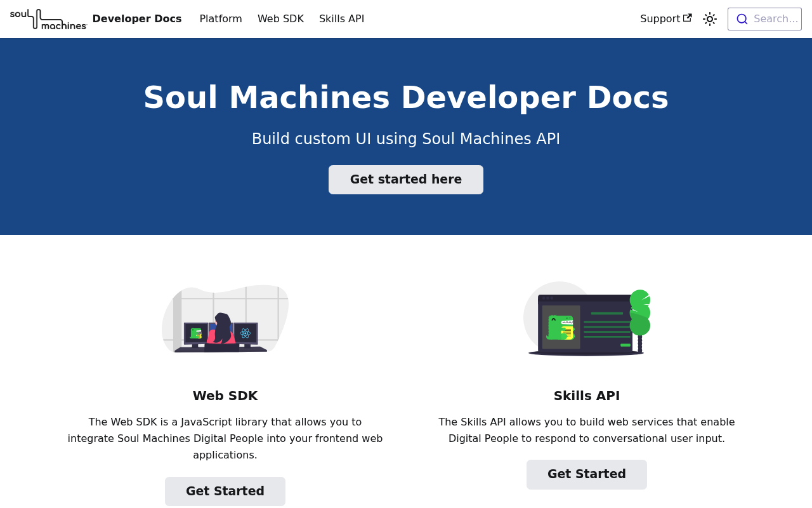Click Get Started under Skills API

pyautogui.click(x=587, y=474)
